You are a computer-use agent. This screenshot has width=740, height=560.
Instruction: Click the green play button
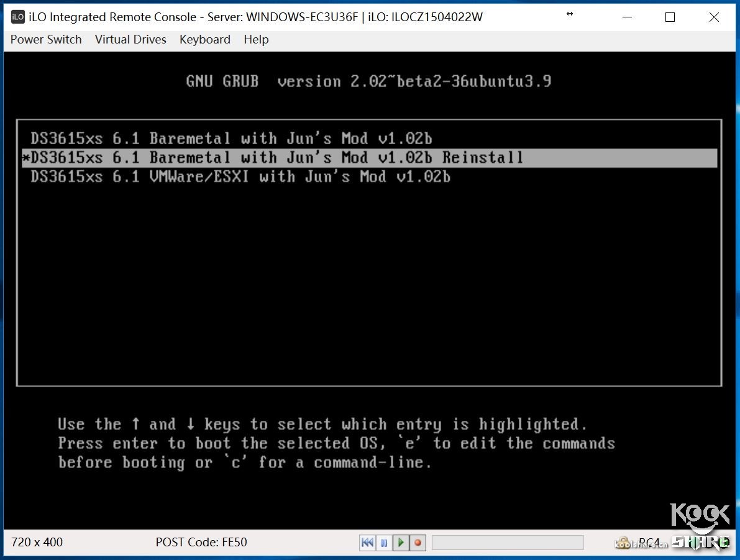tap(401, 543)
